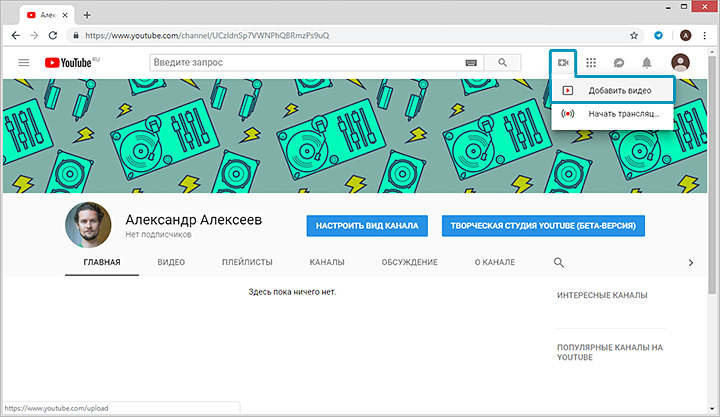This screenshot has height=417, width=720.
Task: Reload the page
Action: point(53,35)
